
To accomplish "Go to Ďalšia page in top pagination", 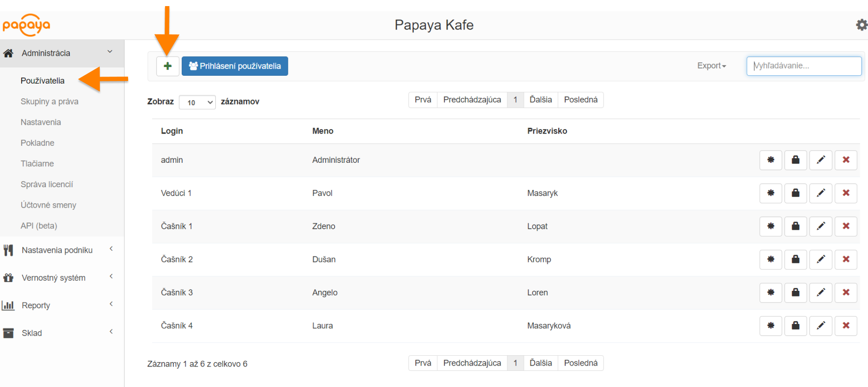I will click(540, 100).
